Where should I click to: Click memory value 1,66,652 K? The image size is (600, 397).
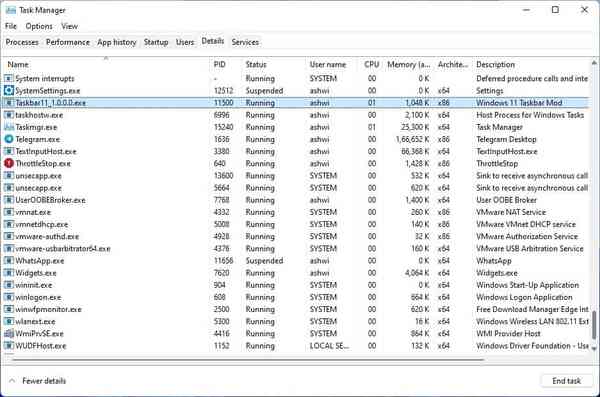pyautogui.click(x=412, y=139)
